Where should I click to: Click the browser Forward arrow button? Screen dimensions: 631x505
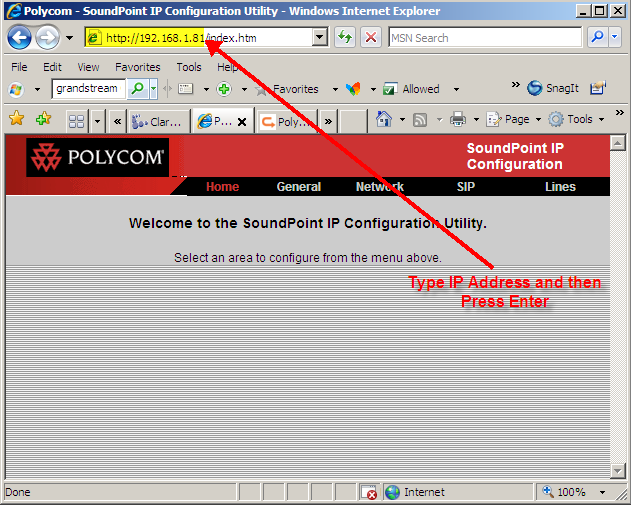[x=47, y=37]
